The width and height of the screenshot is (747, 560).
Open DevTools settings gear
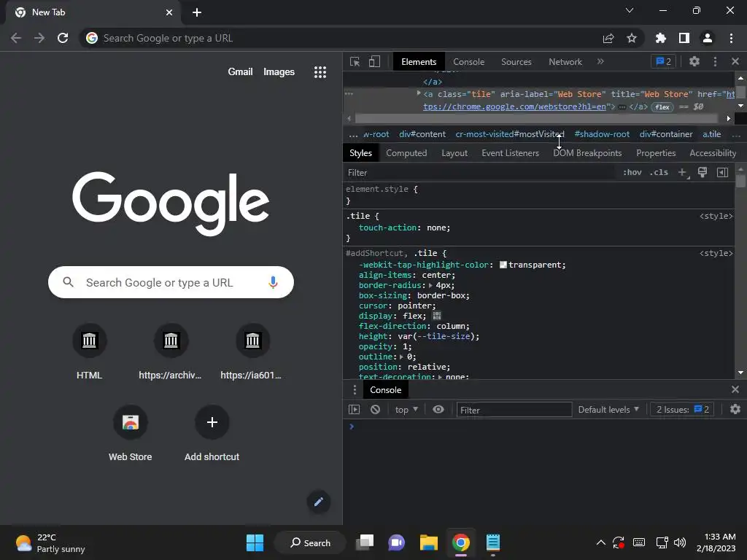coord(694,61)
